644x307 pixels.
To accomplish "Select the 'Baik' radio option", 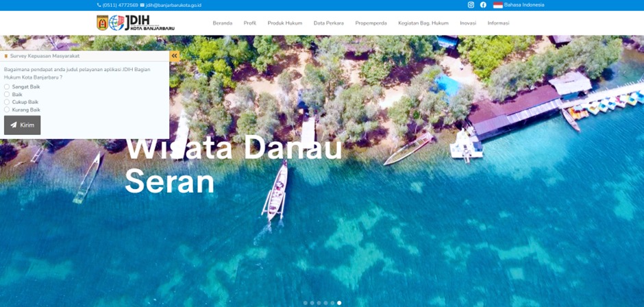I will pos(7,95).
